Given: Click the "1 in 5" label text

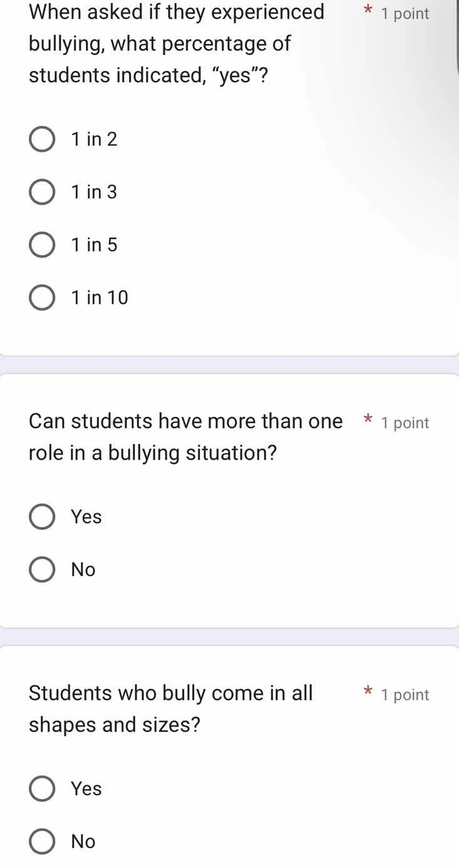Looking at the screenshot, I should click(x=94, y=245).
